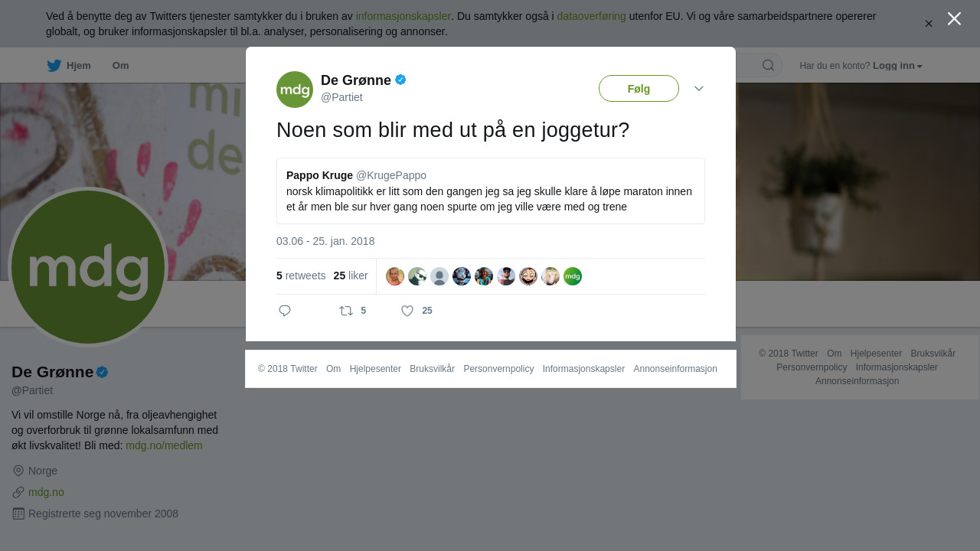Open the mdg.no/medlem profile link

(164, 445)
